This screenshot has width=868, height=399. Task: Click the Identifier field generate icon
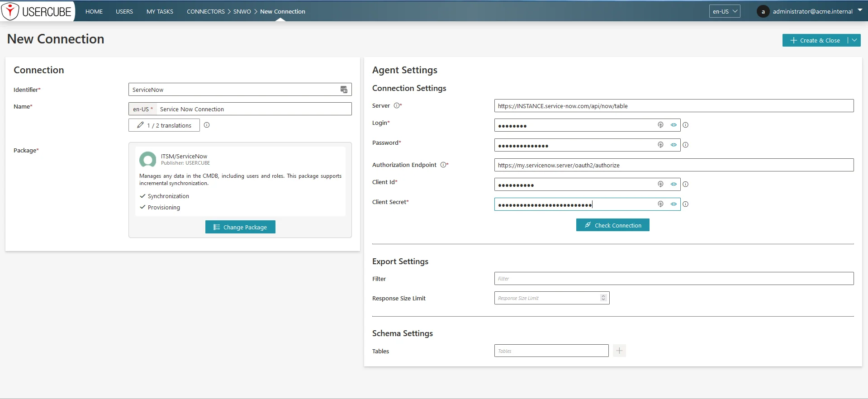click(344, 90)
